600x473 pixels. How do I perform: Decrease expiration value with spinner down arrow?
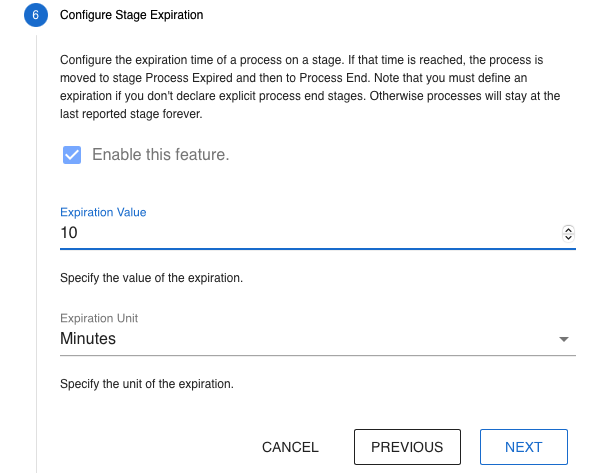click(569, 237)
